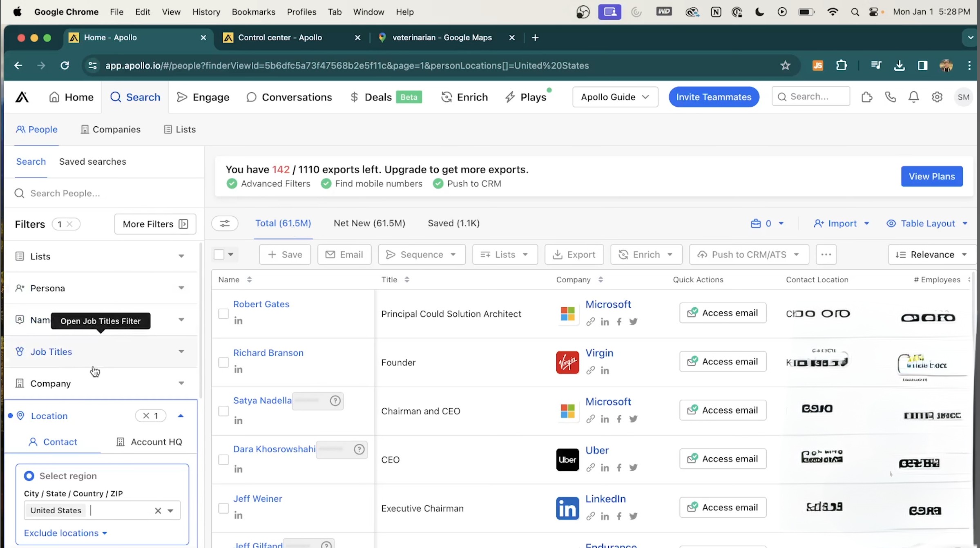Bookmark this page with the star icon
This screenshot has height=548, width=980.
click(785, 65)
